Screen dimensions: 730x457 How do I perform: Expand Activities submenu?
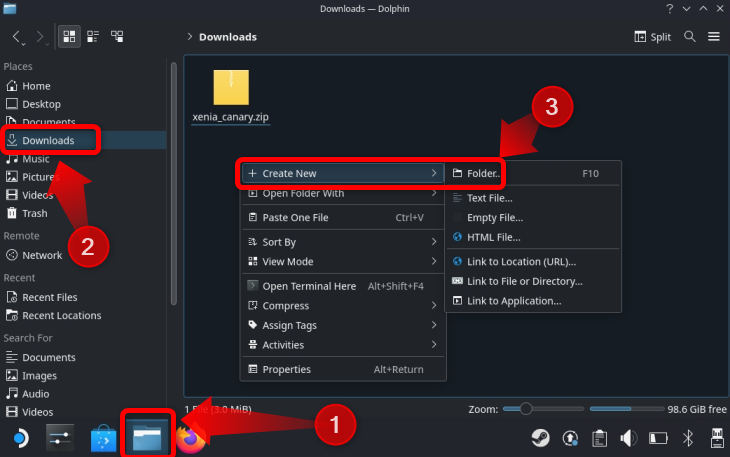343,345
